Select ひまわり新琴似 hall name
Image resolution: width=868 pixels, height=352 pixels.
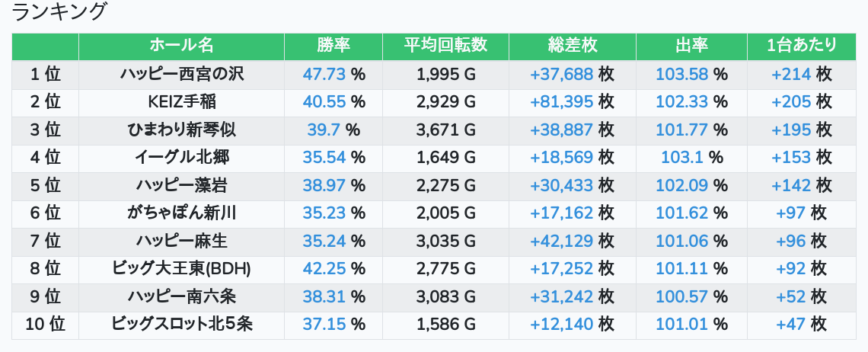coord(181,130)
